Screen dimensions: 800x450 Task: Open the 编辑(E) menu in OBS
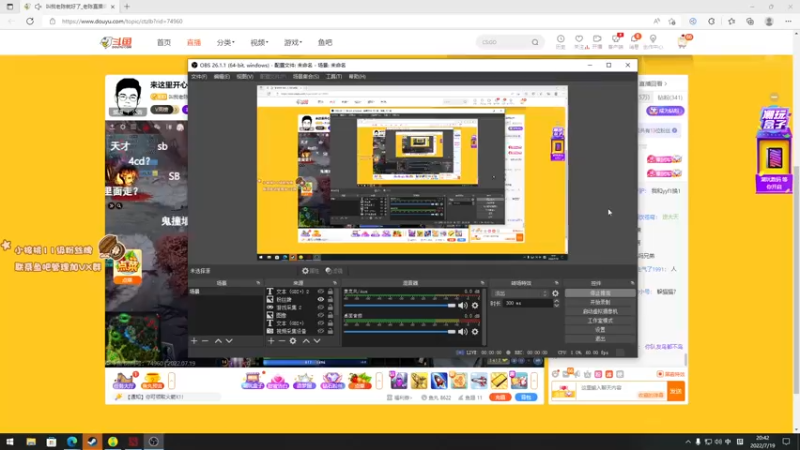221,77
